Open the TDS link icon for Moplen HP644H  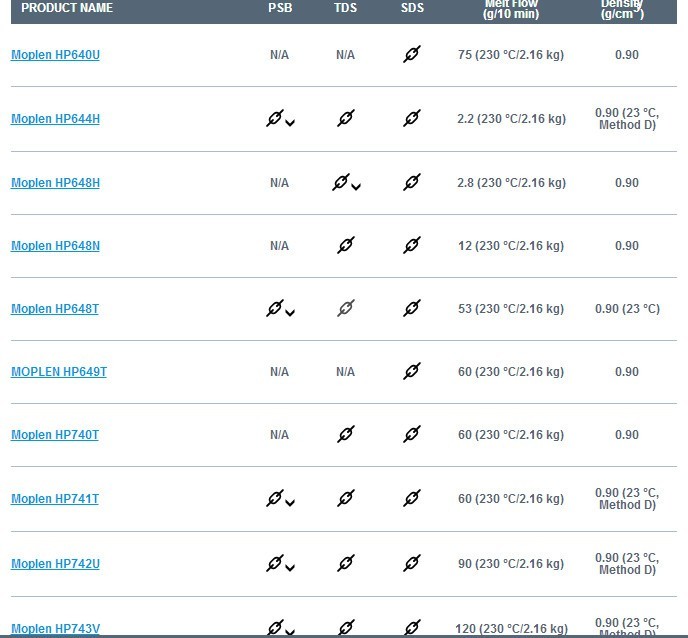click(x=346, y=118)
